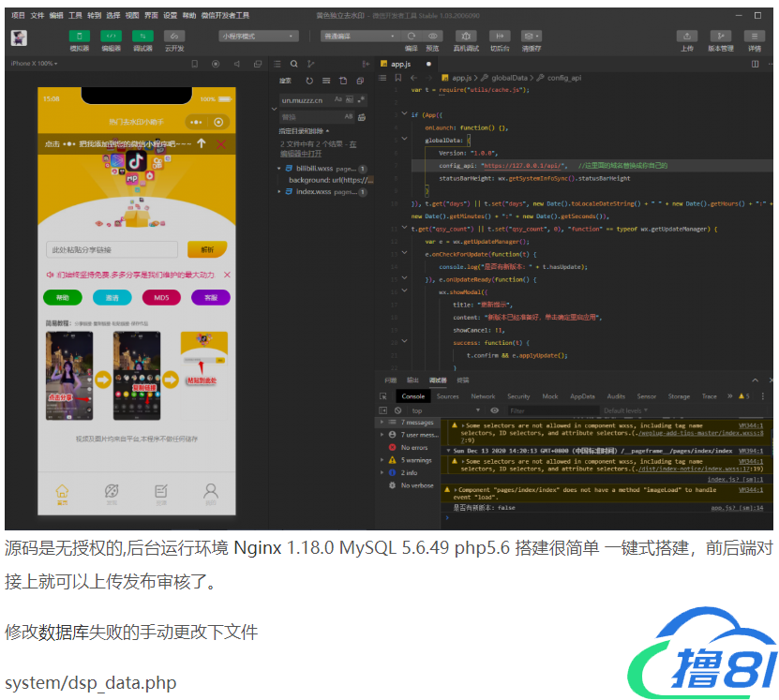This screenshot has width=779, height=700.
Task: Open the mini program mode (小程序模式) dropdown
Action: [x=259, y=36]
